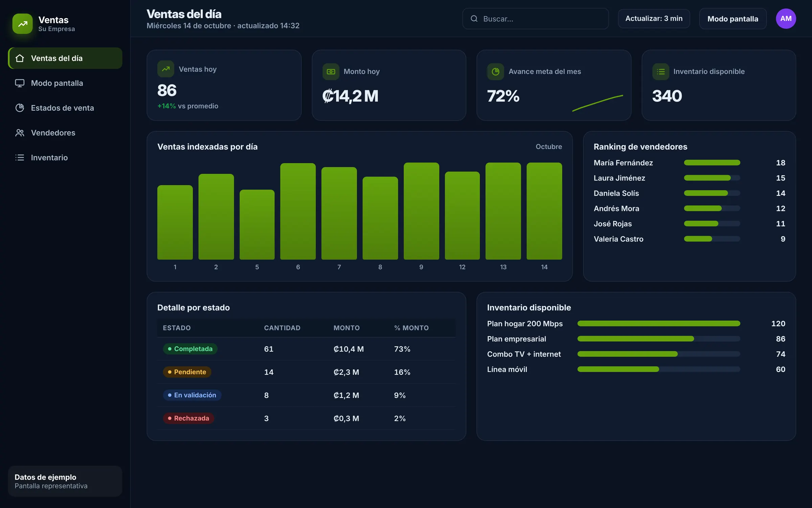Click the +14% vs promedio indicator
This screenshot has width=812, height=508.
(x=188, y=106)
